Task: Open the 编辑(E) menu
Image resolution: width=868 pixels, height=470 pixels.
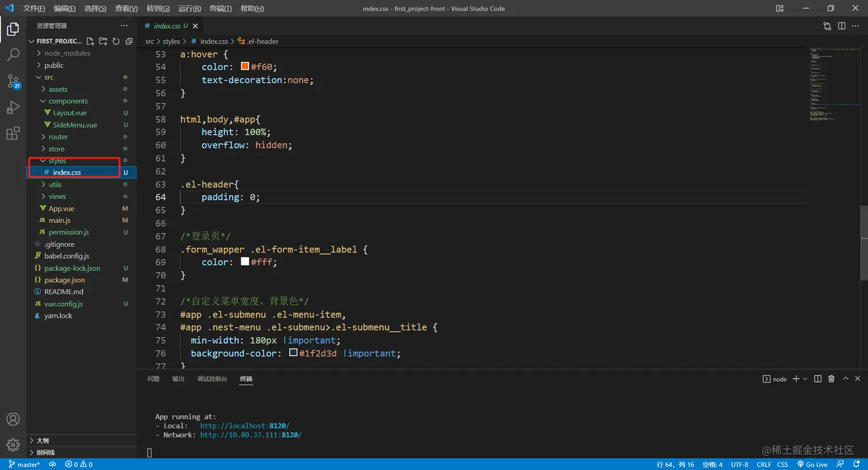Action: pyautogui.click(x=64, y=9)
